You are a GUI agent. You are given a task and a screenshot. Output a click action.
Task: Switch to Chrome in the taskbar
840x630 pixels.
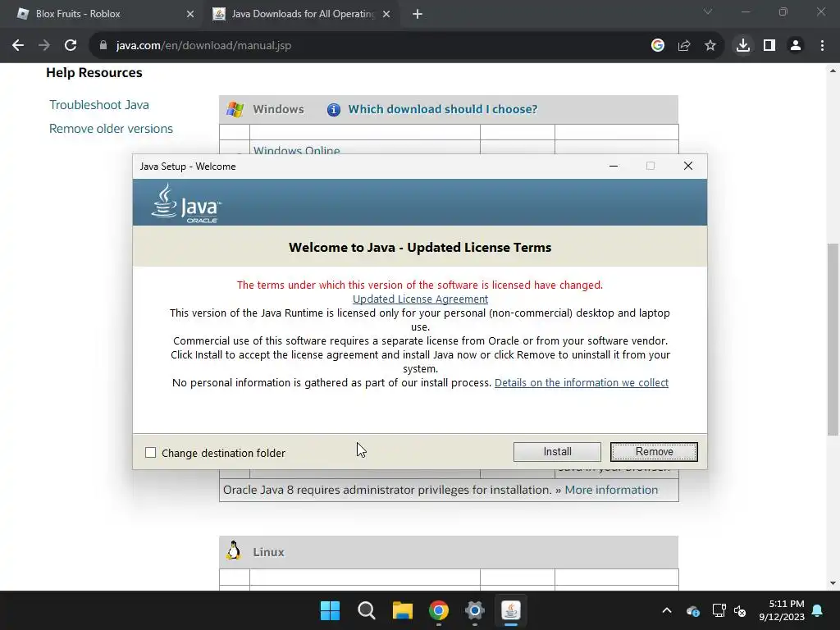point(438,610)
